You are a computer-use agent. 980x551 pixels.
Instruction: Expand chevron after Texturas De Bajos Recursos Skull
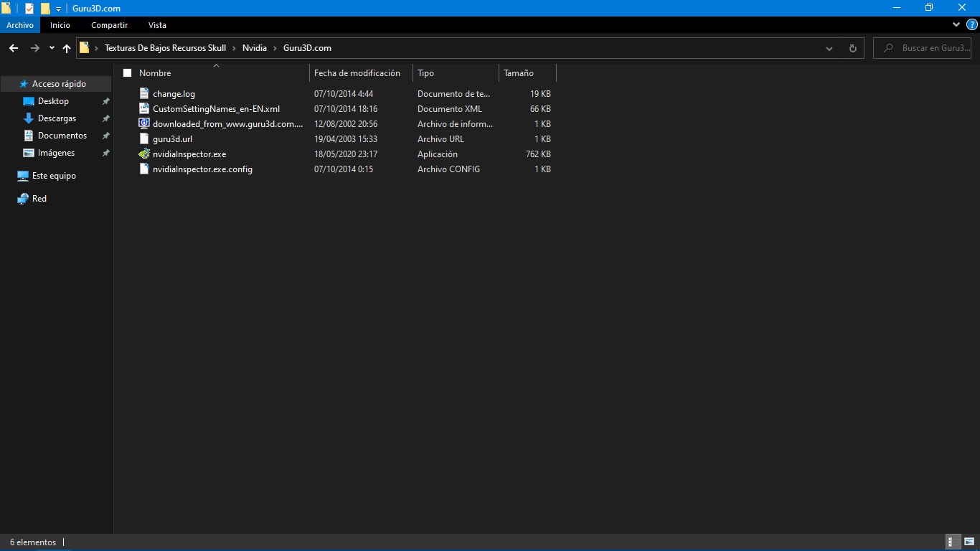click(x=234, y=48)
